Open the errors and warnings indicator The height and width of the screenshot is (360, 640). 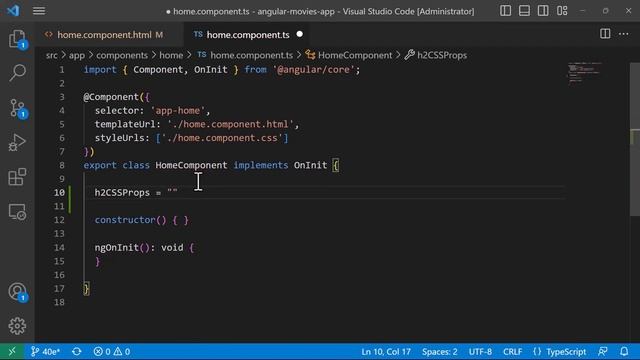point(111,351)
